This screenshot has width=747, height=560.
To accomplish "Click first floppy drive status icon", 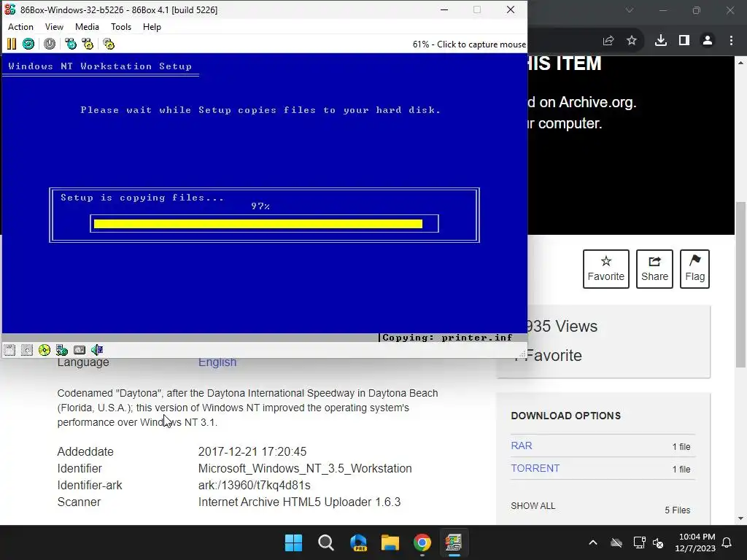I will click(9, 351).
